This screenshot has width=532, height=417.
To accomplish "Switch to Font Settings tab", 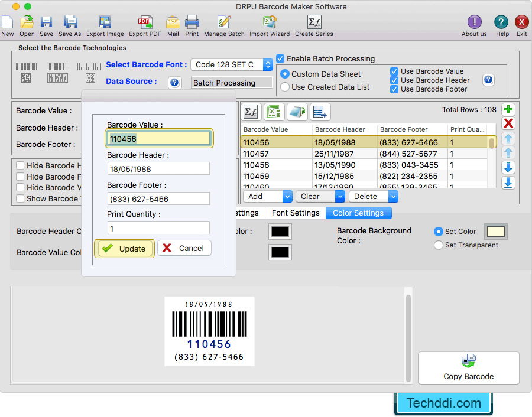I will point(296,213).
